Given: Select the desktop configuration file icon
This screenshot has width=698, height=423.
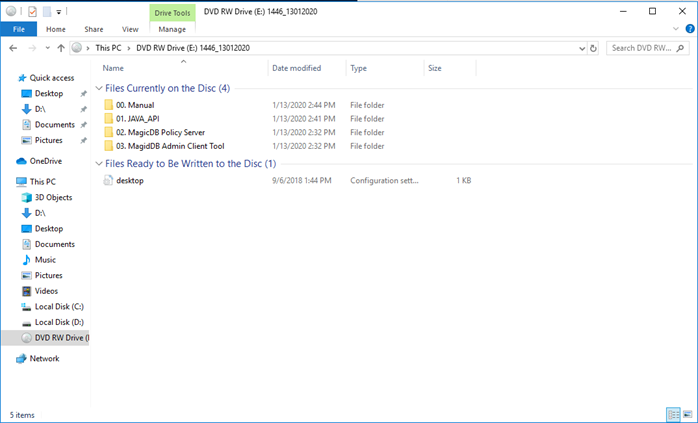Looking at the screenshot, I should [x=108, y=180].
